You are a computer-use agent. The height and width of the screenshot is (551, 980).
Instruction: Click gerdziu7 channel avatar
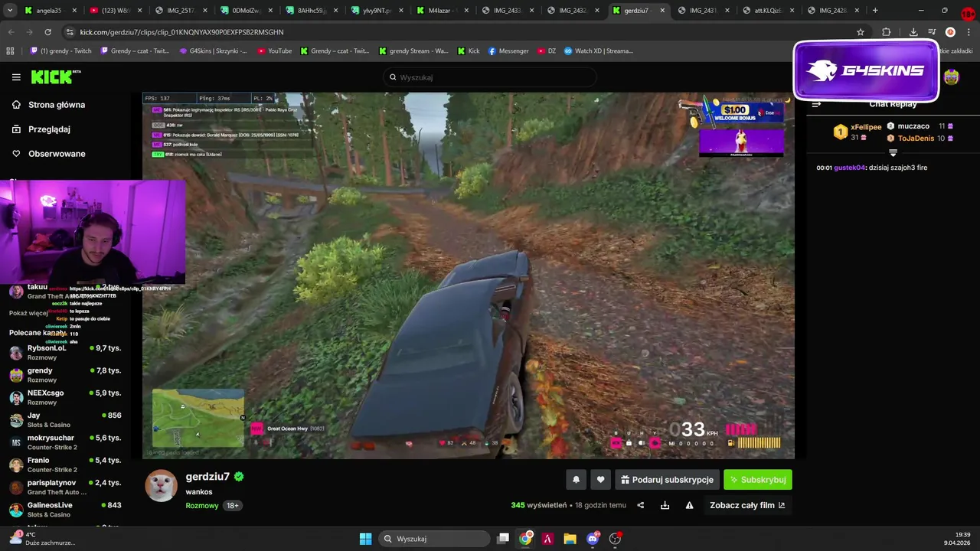tap(161, 486)
